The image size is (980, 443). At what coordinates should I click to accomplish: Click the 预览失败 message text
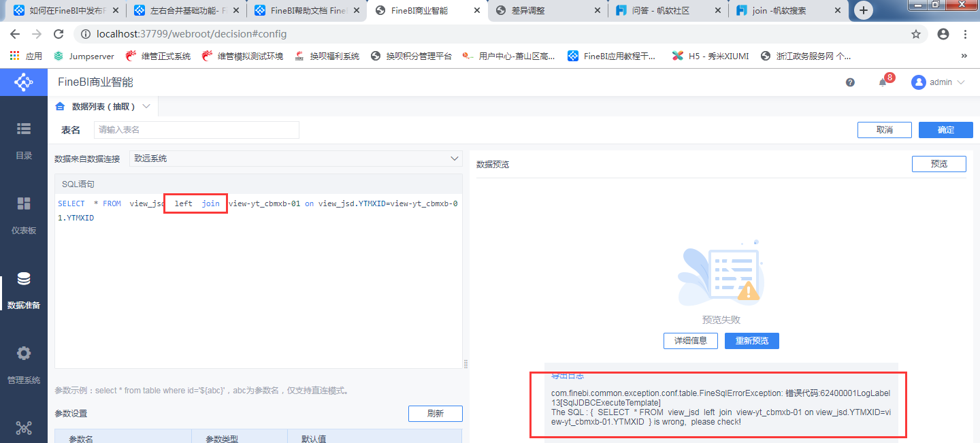(x=721, y=320)
